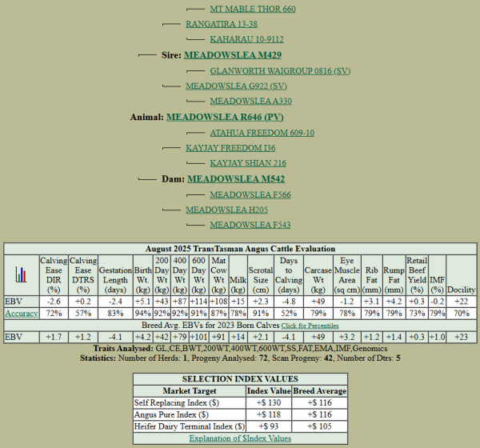Select the +22 Docility EBV value

[x=462, y=302]
